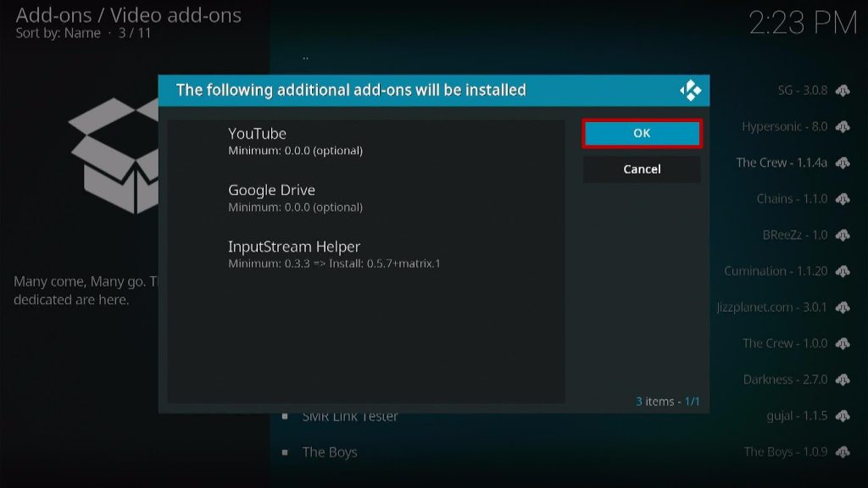868x488 pixels.
Task: Click the download cloud icon beside Cumination - 1.1.20
Action: click(843, 271)
